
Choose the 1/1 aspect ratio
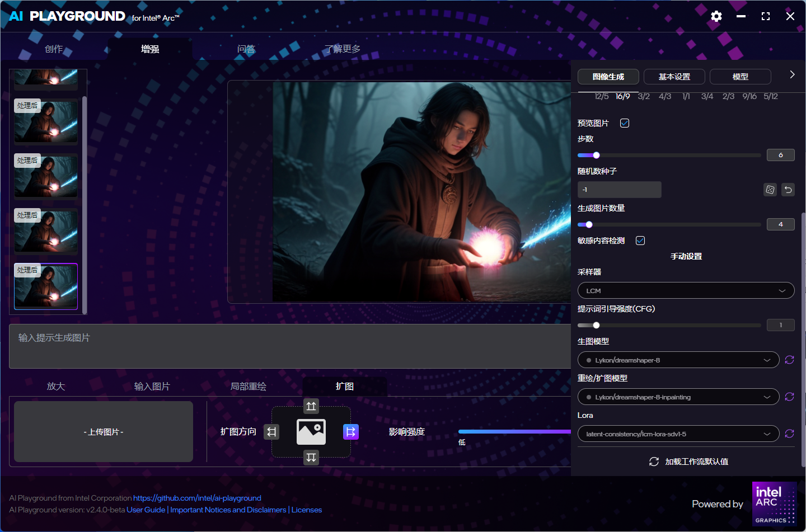(686, 96)
